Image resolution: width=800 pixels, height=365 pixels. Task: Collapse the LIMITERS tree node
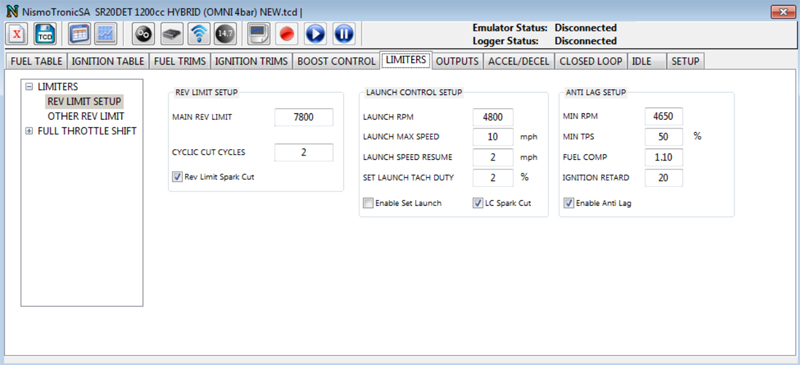tap(29, 87)
